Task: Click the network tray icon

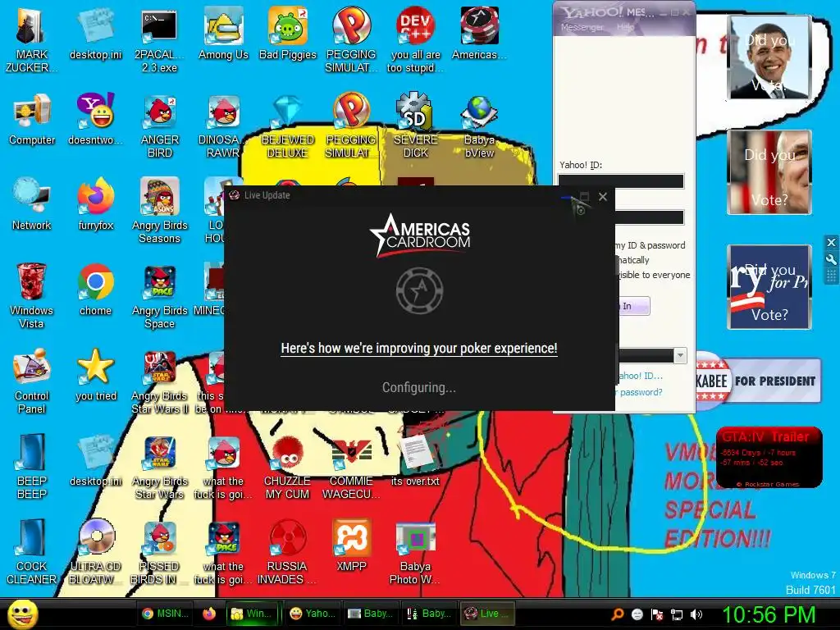Action: click(x=677, y=614)
